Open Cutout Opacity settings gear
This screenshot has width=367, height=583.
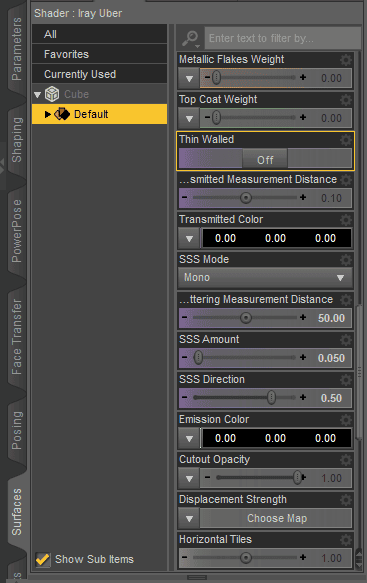pyautogui.click(x=346, y=460)
